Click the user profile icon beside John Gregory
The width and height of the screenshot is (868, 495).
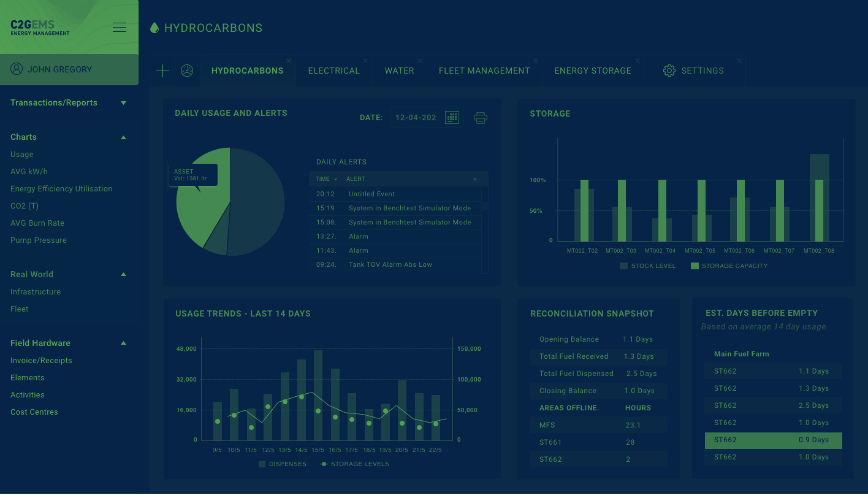click(x=17, y=69)
